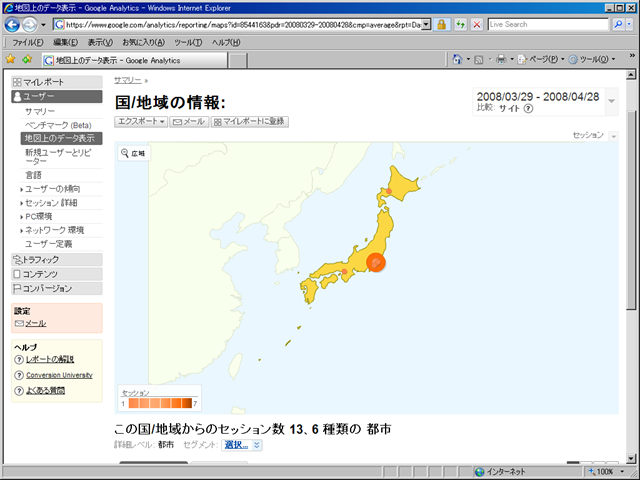
Task: Click the Favorites Center star icon
Action: tap(11, 60)
